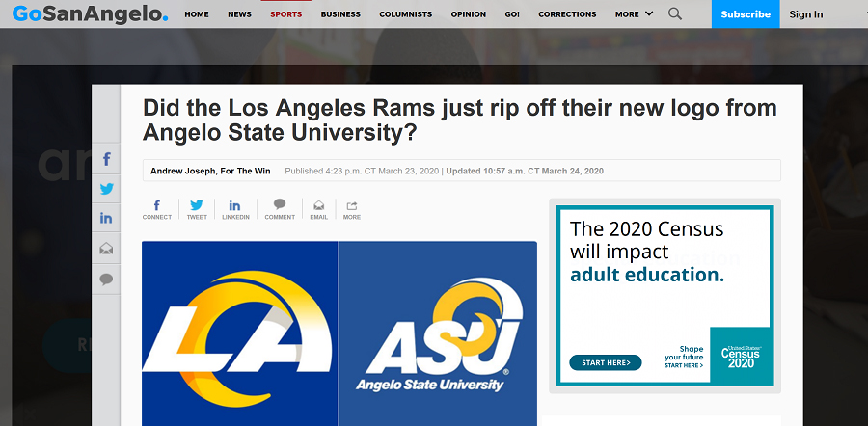Expand the More navigation dropdown
868x426 pixels.
click(x=635, y=14)
